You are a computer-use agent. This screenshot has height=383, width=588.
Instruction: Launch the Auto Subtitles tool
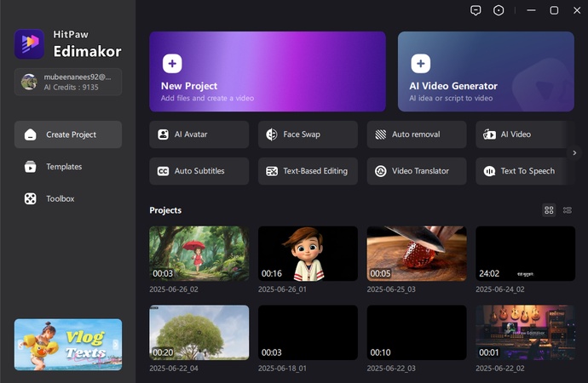point(199,171)
